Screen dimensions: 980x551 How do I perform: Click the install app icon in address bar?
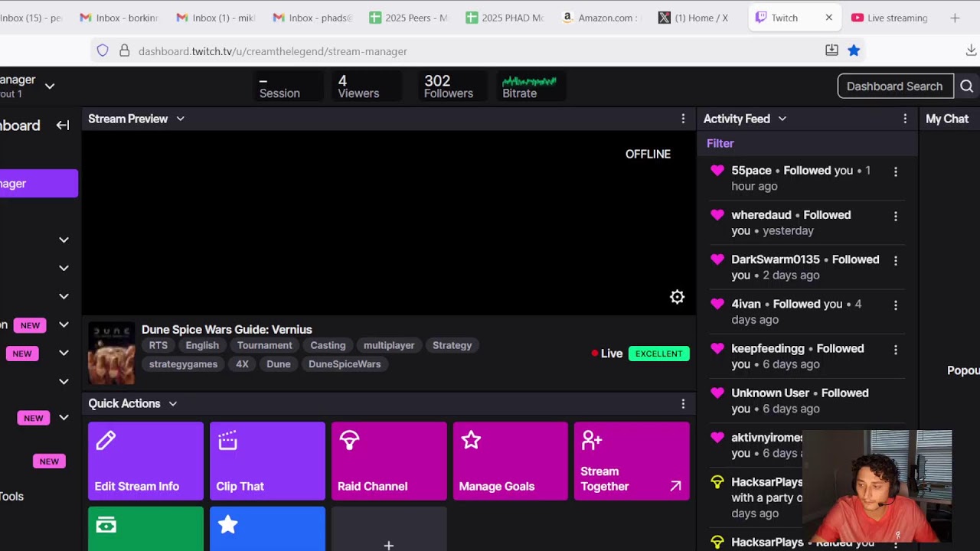[x=831, y=51]
